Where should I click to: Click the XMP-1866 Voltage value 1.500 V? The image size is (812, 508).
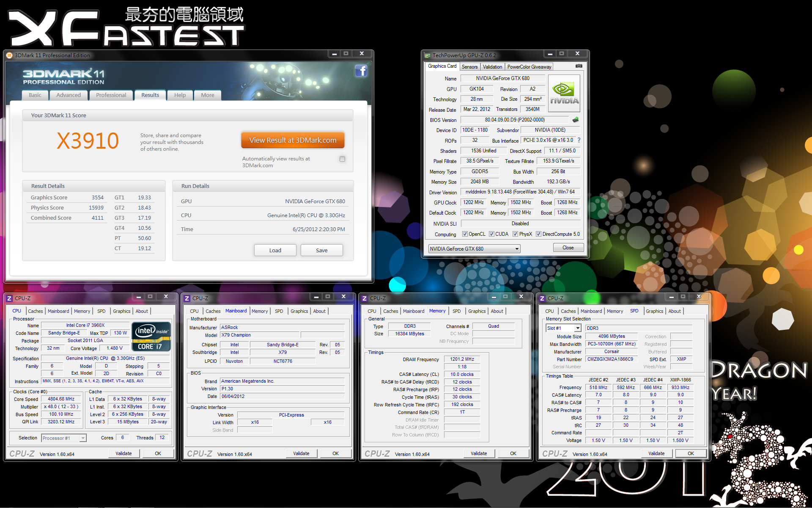click(x=680, y=440)
